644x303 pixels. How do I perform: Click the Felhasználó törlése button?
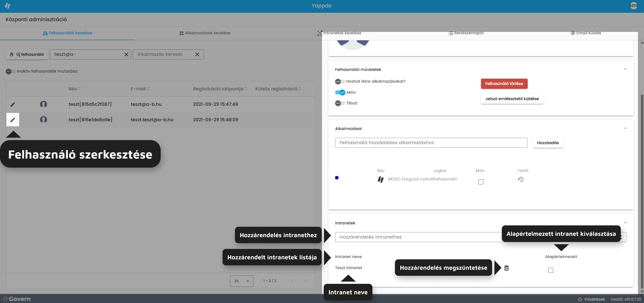tap(504, 84)
